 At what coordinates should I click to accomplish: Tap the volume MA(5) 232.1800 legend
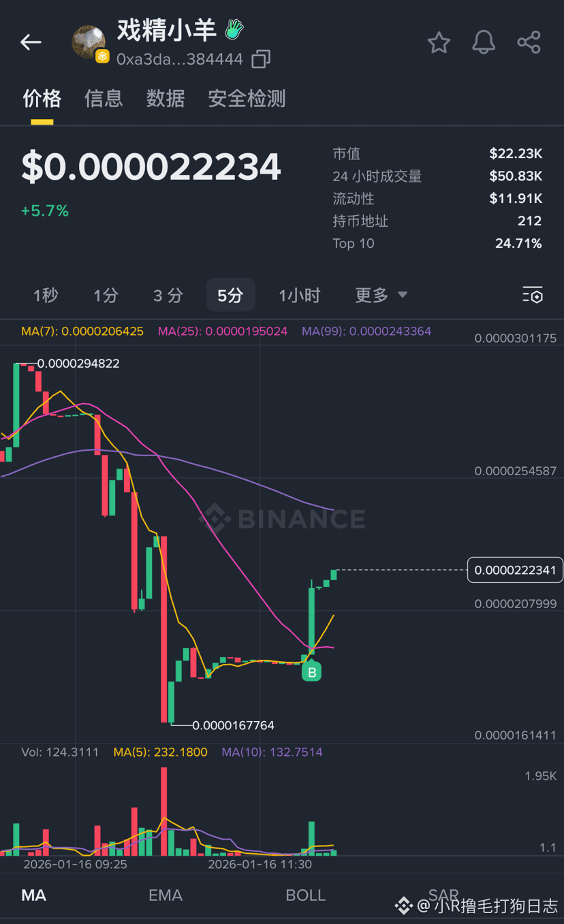click(160, 752)
